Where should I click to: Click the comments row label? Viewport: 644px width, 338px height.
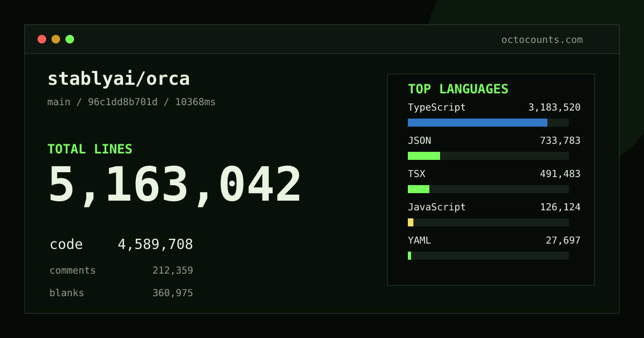click(72, 270)
